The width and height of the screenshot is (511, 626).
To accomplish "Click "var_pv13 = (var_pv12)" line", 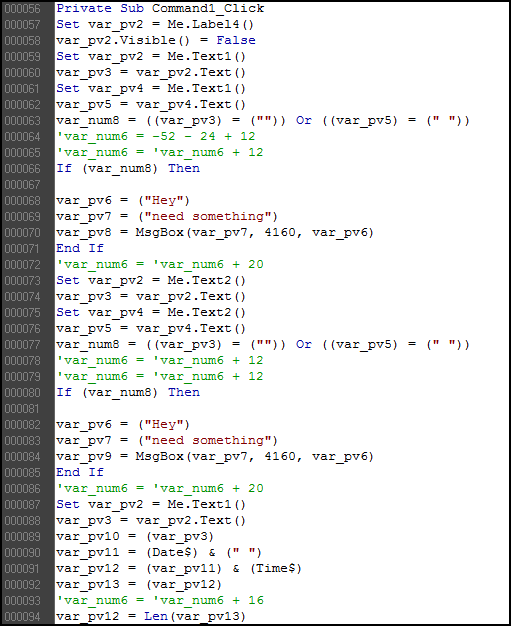I will [139, 584].
